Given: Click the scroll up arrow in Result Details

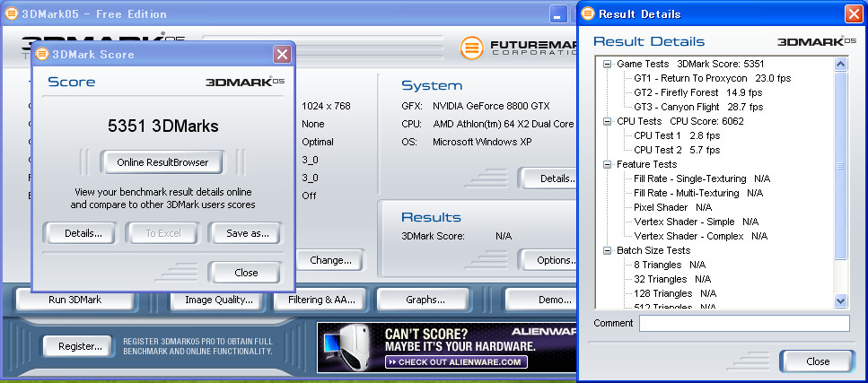Looking at the screenshot, I should pos(840,65).
